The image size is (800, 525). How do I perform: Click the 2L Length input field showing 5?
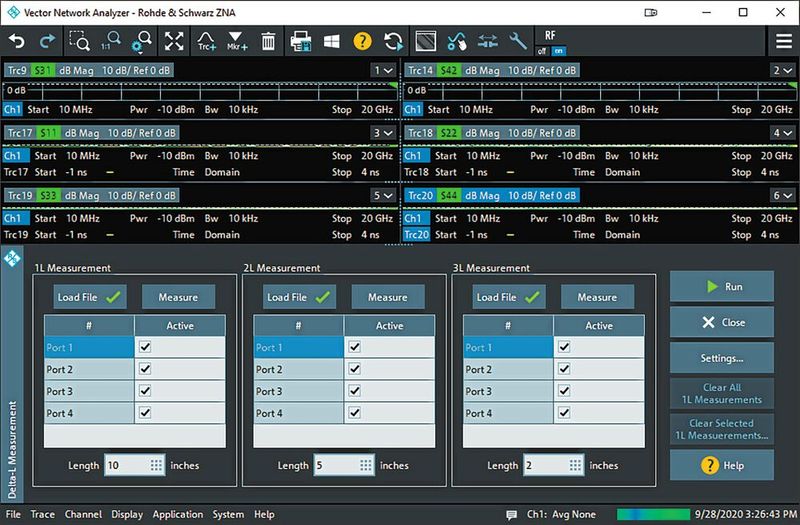(x=344, y=465)
